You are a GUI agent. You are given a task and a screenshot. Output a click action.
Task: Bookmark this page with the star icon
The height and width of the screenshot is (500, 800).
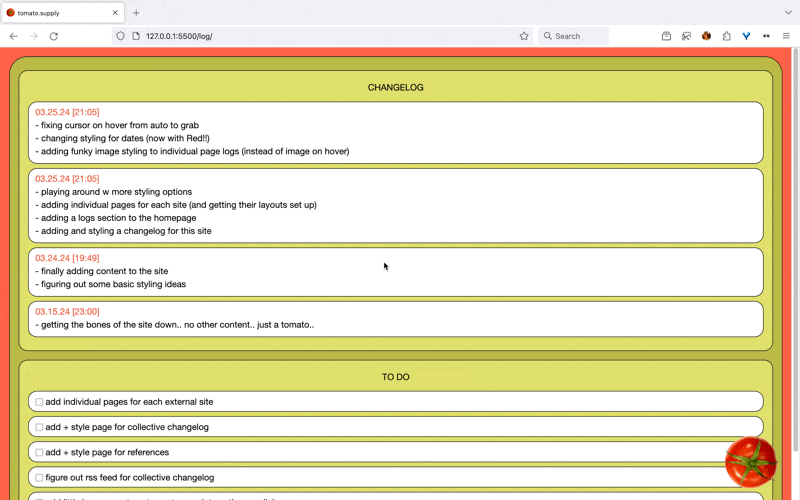point(523,36)
